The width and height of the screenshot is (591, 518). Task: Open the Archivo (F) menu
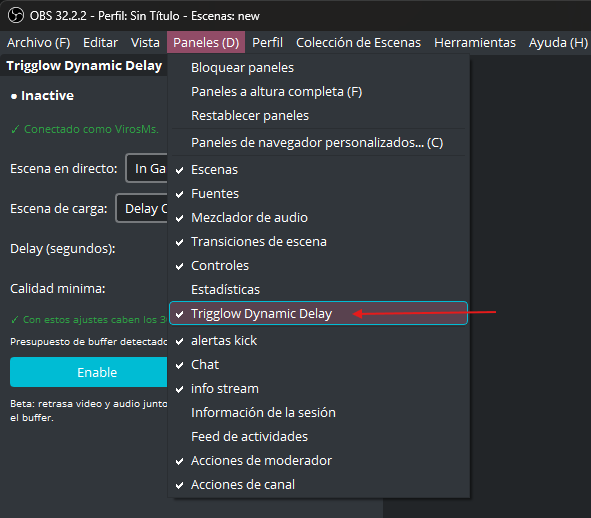tap(38, 43)
